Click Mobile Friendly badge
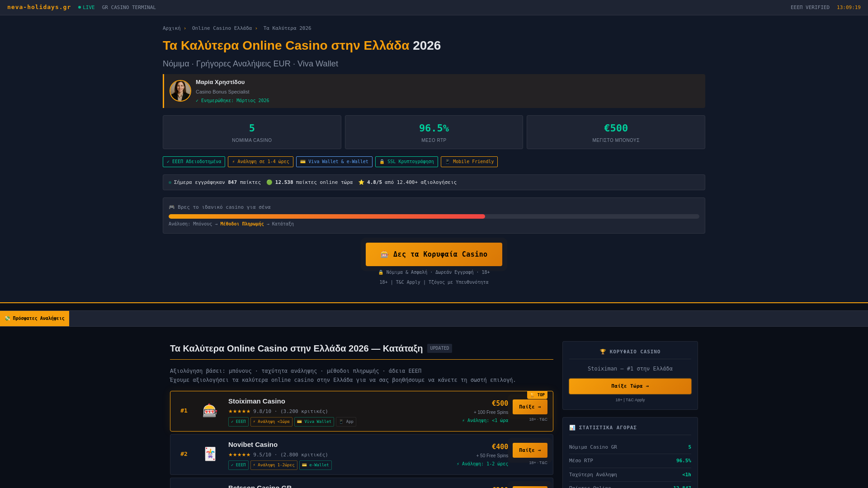Screen dimensions: 868x488 (x=469, y=162)
